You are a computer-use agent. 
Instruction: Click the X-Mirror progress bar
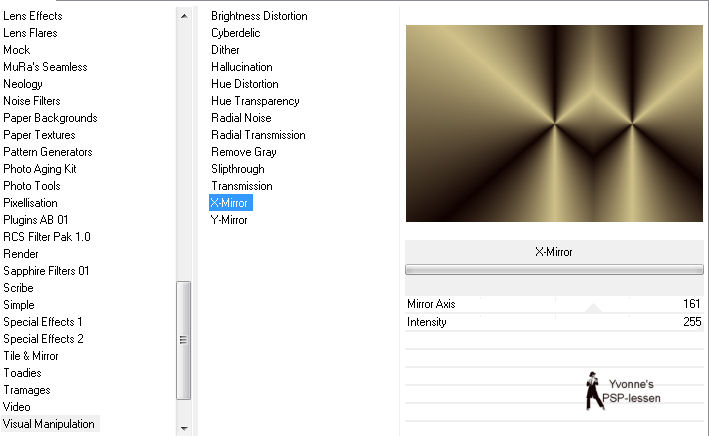pos(554,270)
